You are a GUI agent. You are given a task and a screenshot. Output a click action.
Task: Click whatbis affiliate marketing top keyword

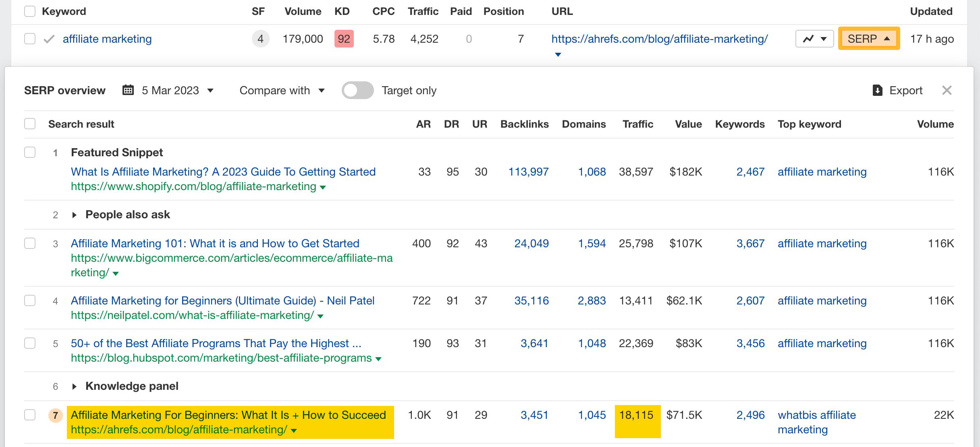(817, 422)
